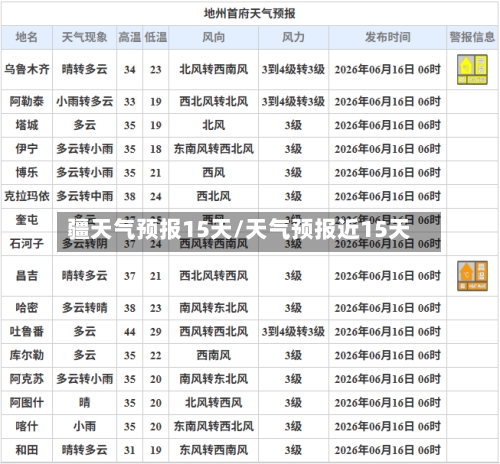Click the 高温 column header
The image size is (500, 464).
(x=130, y=37)
